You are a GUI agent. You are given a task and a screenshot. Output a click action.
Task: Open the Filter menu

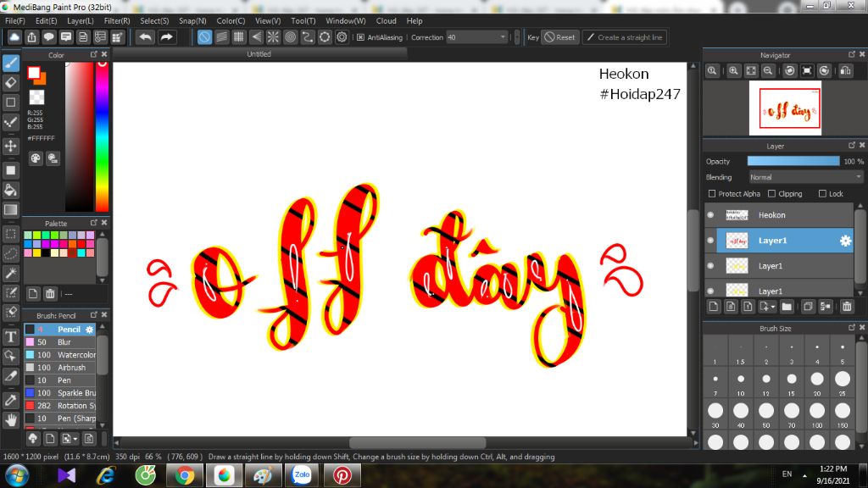pos(117,20)
